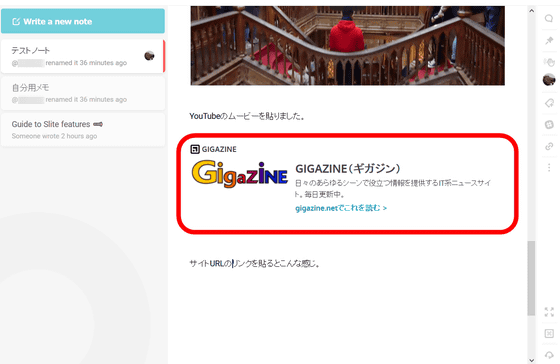Viewport: 560px width, 364px height.
Task: Open Guide to Slite features note
Action: point(83,130)
